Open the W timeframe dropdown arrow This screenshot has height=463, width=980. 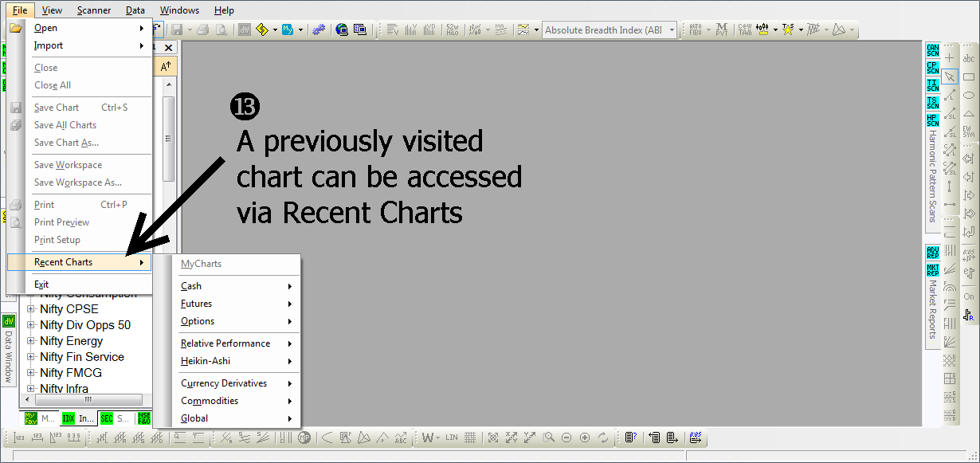438,437
